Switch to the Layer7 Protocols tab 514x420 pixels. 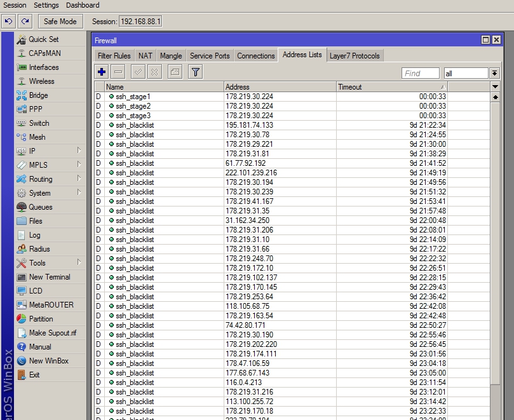pos(355,56)
